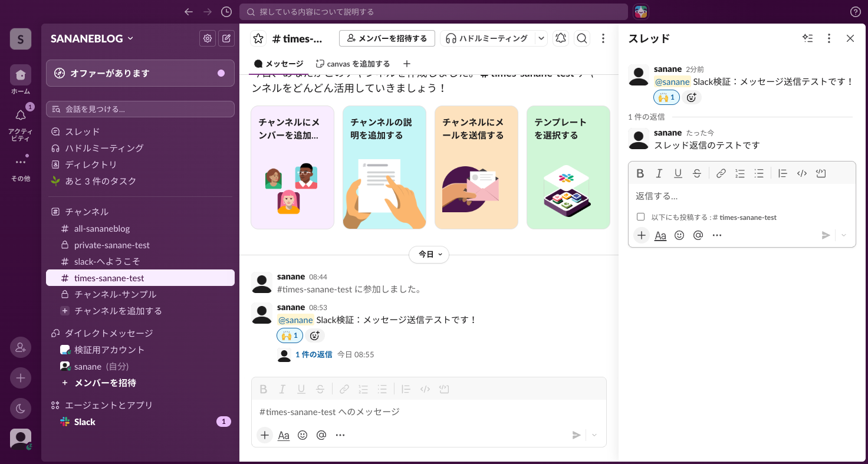Open ディレクトリ in the sidebar
The width and height of the screenshot is (868, 464).
coord(140,164)
